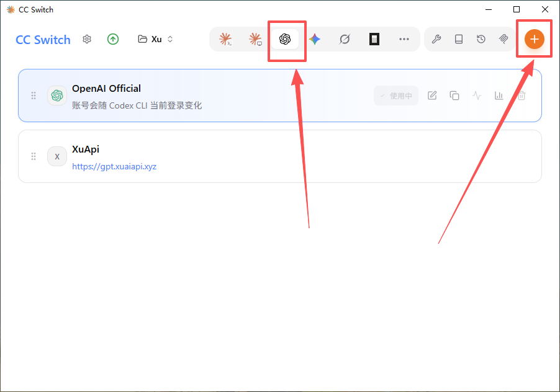Select the OpenAI Codex app tab
The height and width of the screenshot is (392, 560).
click(x=285, y=39)
